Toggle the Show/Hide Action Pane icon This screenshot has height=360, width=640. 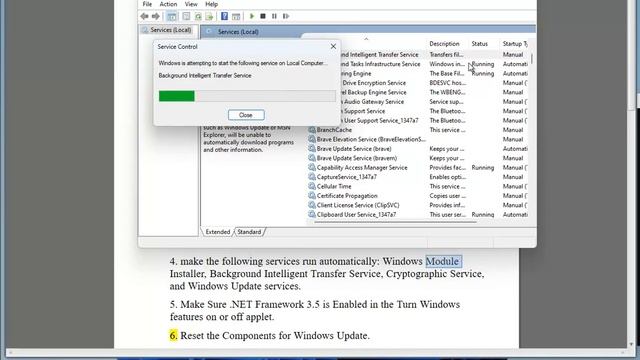(236, 16)
